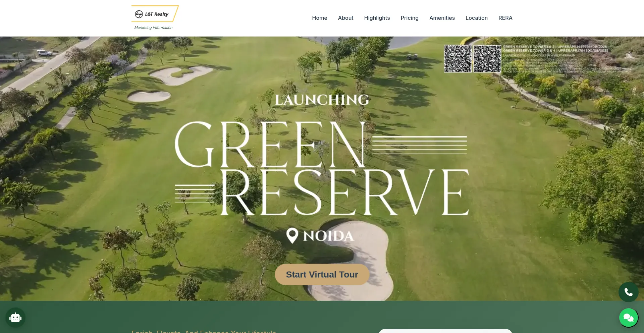
Task: Navigate to the Amenities section
Action: pyautogui.click(x=442, y=18)
